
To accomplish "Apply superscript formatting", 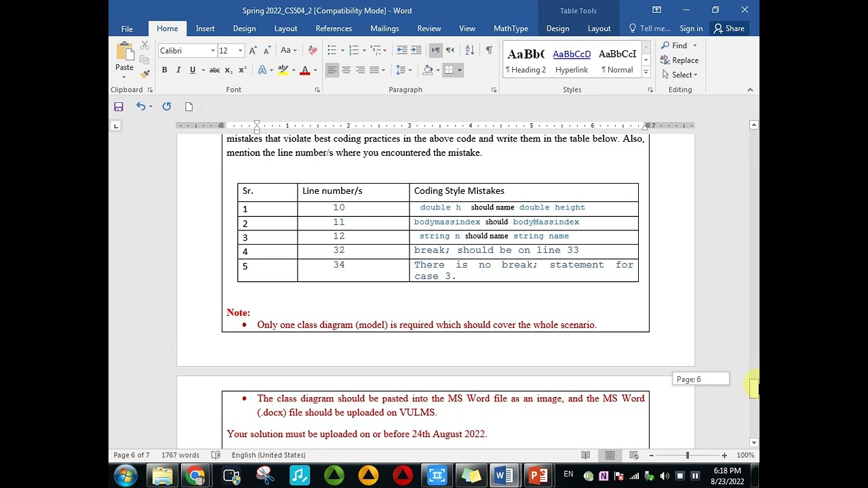I will tap(242, 70).
